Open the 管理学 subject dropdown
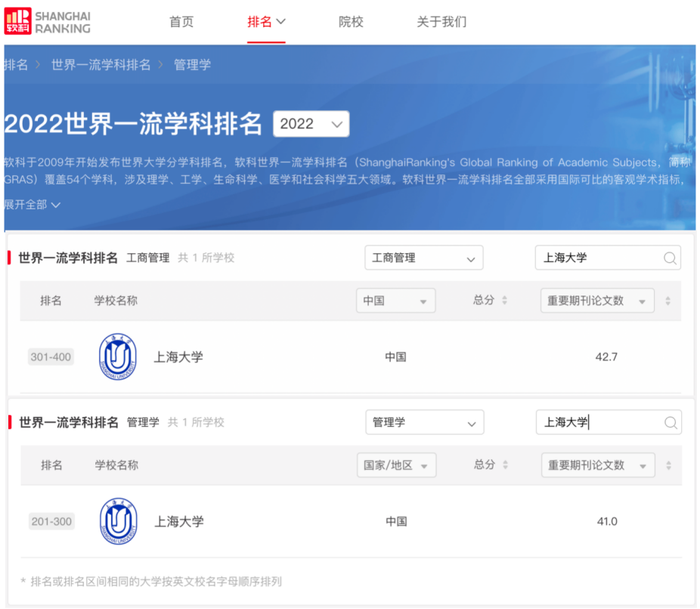 (x=425, y=422)
